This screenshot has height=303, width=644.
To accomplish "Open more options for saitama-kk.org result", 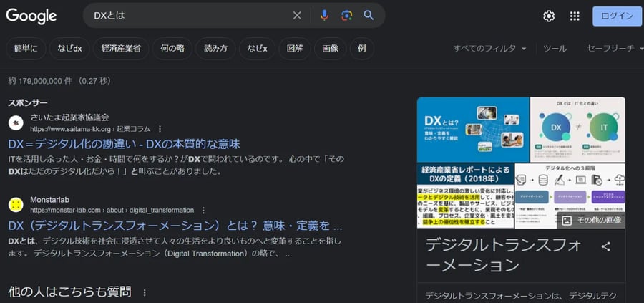I will [x=160, y=129].
